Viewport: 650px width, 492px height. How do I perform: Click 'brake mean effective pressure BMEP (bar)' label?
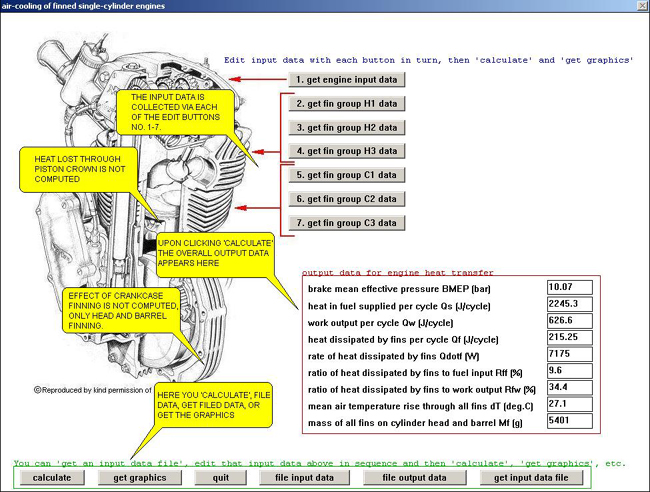coord(399,289)
